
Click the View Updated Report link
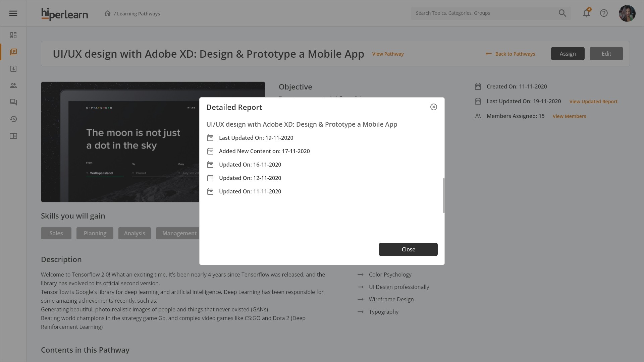coord(593,102)
